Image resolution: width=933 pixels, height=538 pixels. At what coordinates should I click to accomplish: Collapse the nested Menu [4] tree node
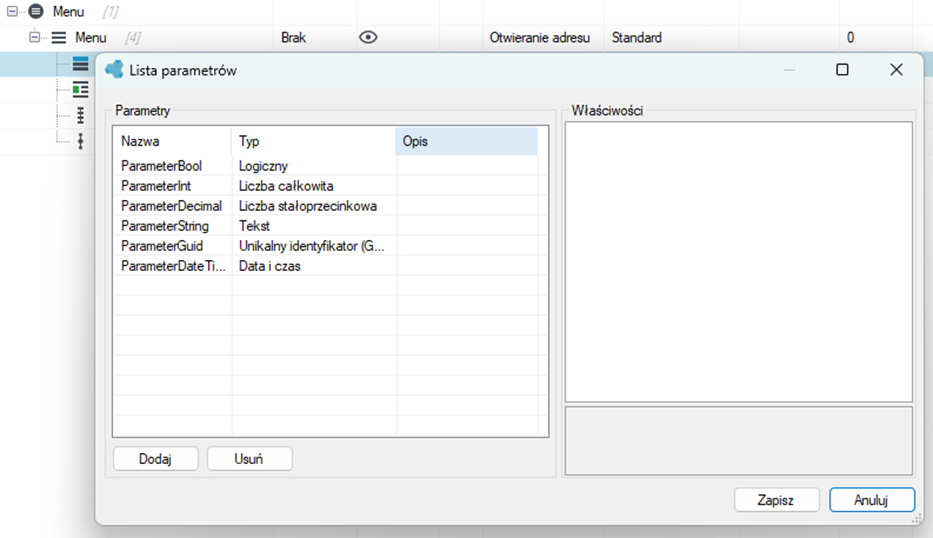click(35, 37)
